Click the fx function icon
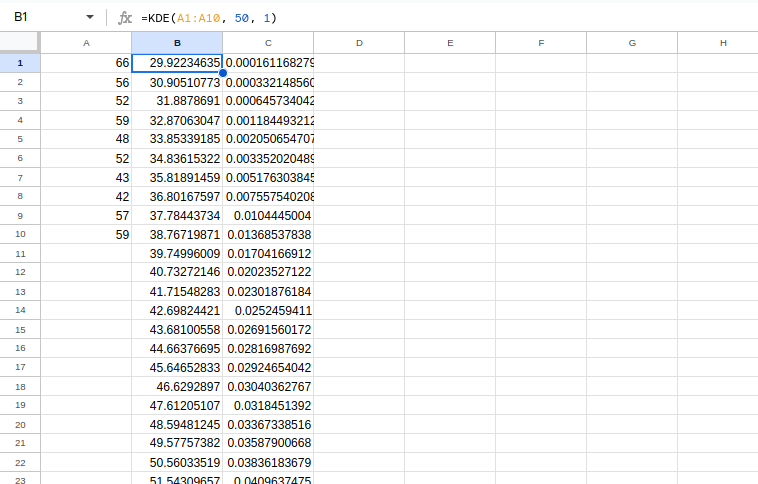Viewport: 758px width, 484px height. [x=125, y=18]
